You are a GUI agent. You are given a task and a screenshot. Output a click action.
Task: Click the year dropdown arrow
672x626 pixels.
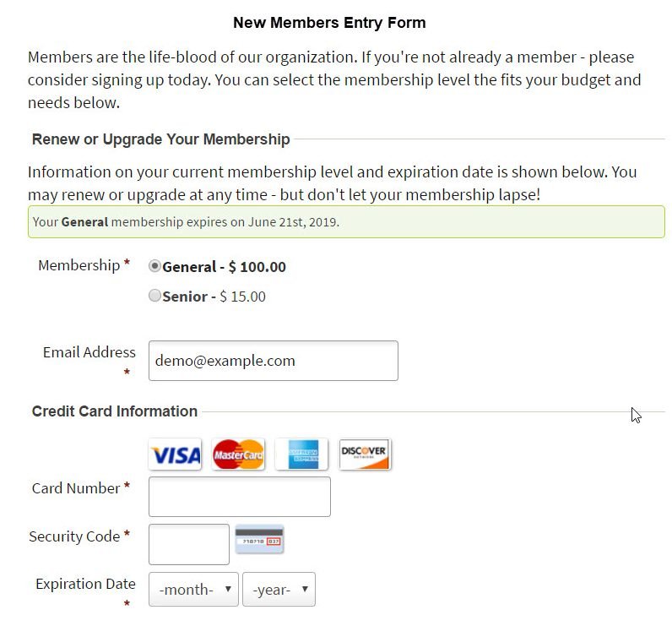[x=305, y=589]
